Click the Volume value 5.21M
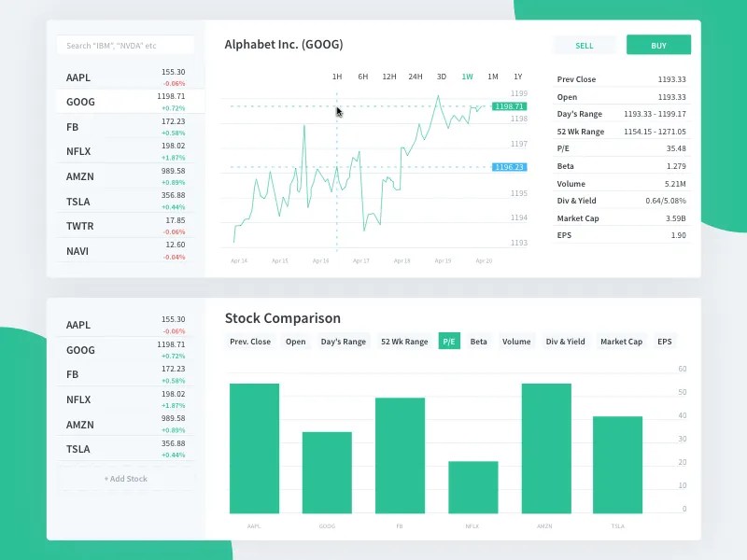 pyautogui.click(x=675, y=184)
